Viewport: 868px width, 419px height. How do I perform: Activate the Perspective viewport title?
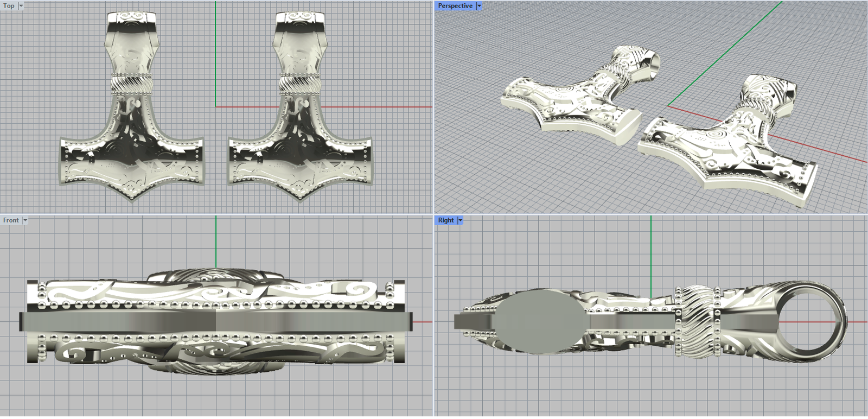[x=455, y=6]
